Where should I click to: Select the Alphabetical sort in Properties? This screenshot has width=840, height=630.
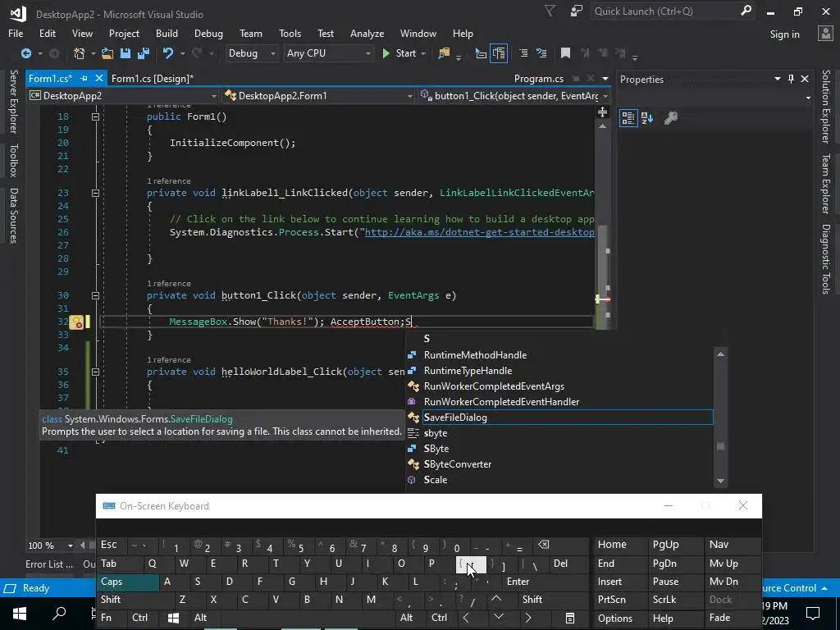tap(647, 118)
